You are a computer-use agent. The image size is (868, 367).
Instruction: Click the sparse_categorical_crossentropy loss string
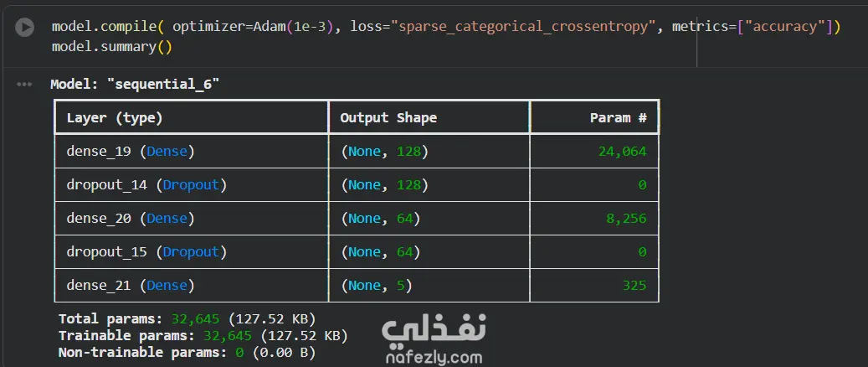pyautogui.click(x=523, y=27)
